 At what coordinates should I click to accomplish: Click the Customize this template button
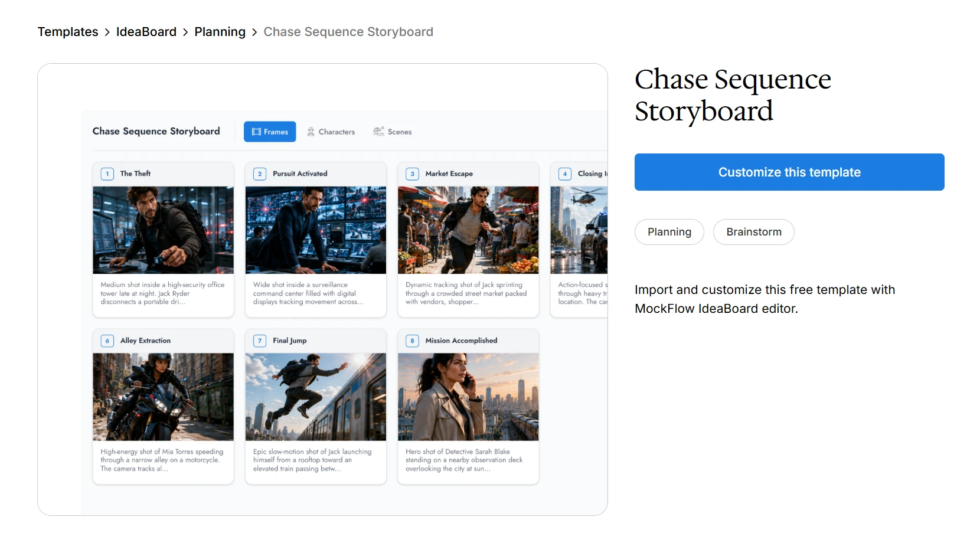(x=789, y=172)
